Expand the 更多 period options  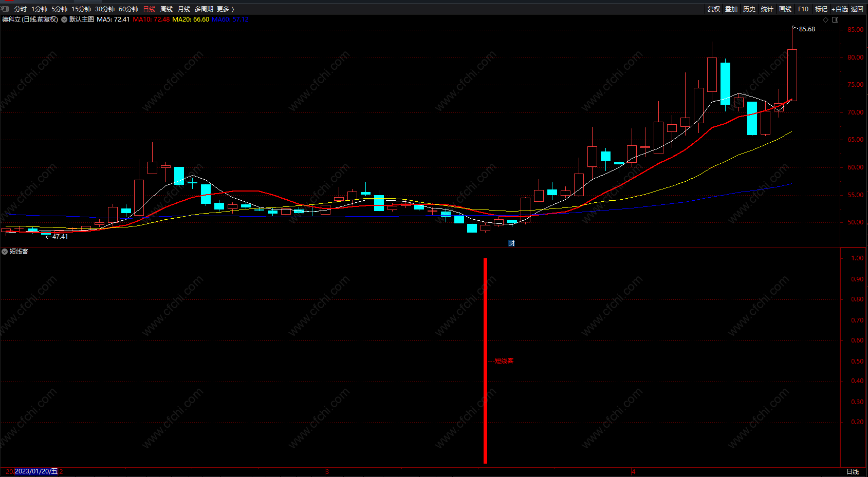tap(225, 9)
